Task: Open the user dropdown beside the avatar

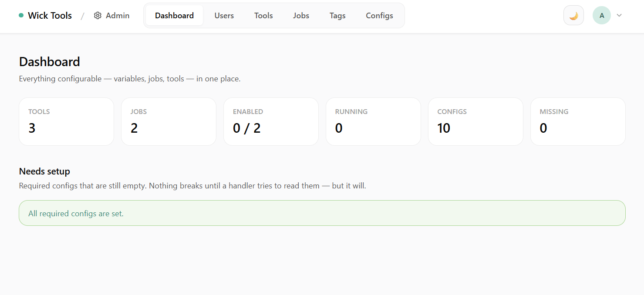Action: click(619, 15)
